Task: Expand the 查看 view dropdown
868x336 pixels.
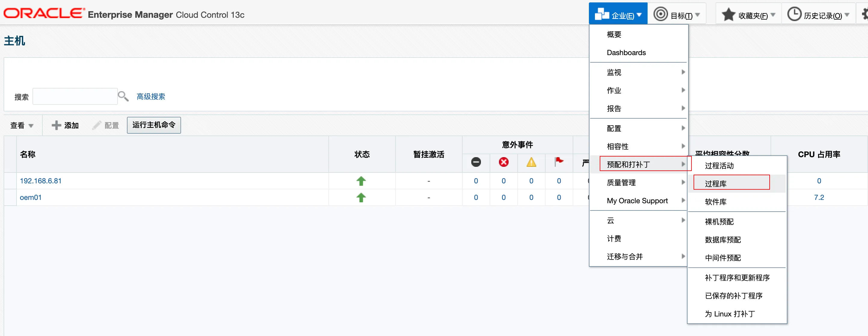Action: click(x=22, y=126)
